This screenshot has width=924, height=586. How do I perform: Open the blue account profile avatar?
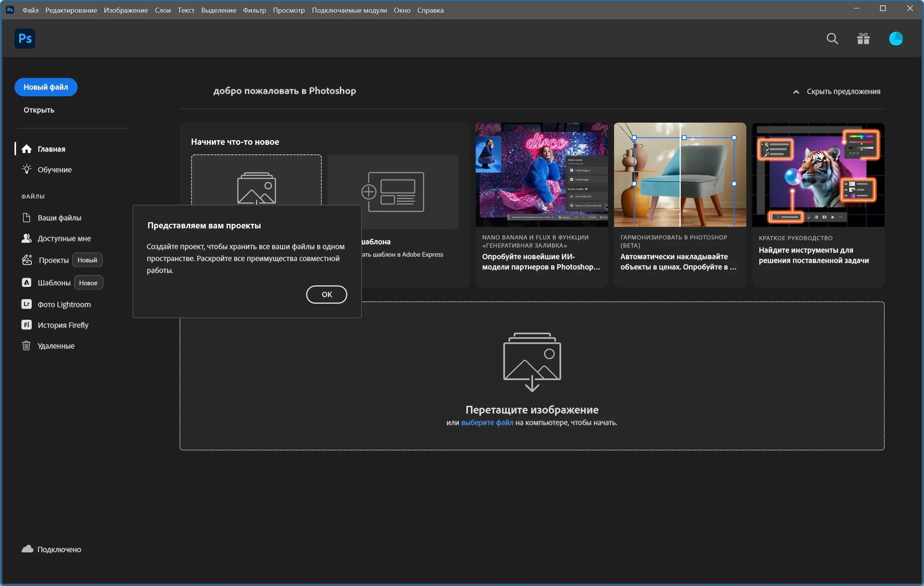(x=896, y=39)
